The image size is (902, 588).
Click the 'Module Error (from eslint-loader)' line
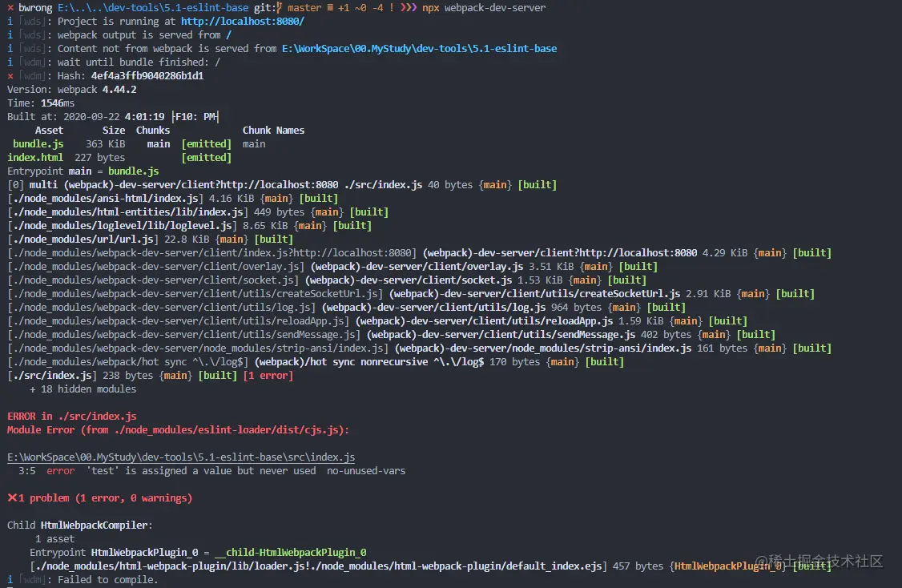coord(179,429)
